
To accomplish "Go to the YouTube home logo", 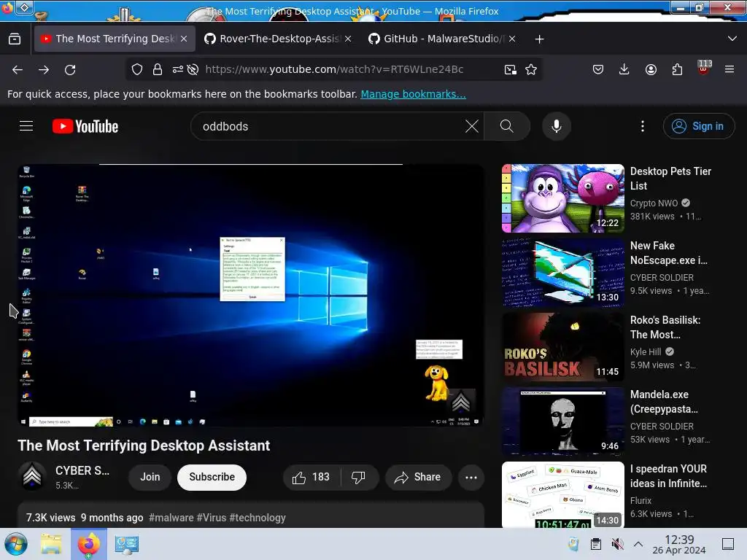I will (85, 126).
